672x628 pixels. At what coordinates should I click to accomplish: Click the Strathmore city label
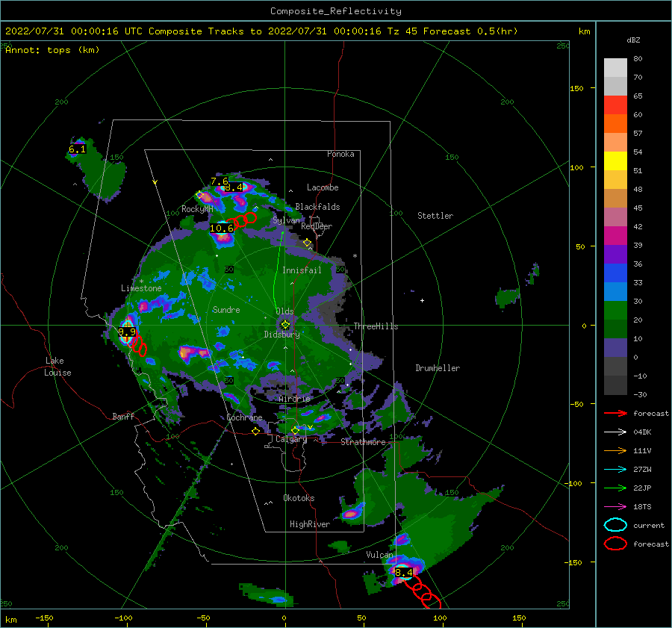tap(363, 442)
